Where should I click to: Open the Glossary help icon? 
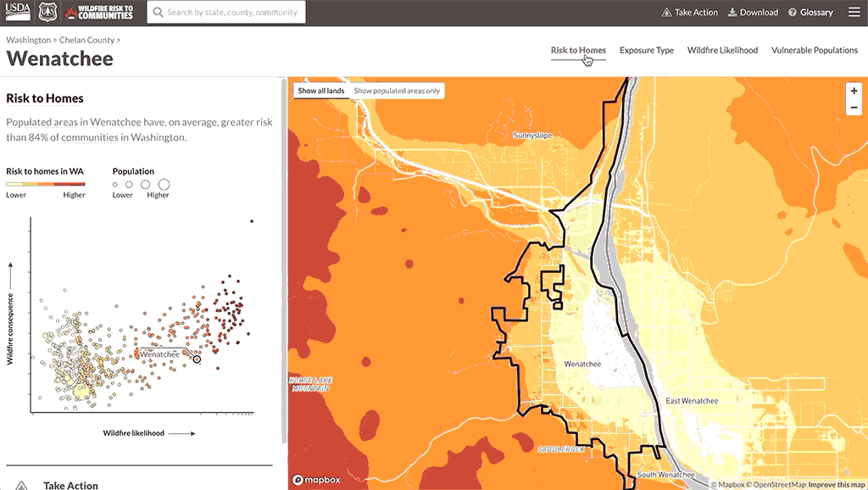[x=793, y=12]
